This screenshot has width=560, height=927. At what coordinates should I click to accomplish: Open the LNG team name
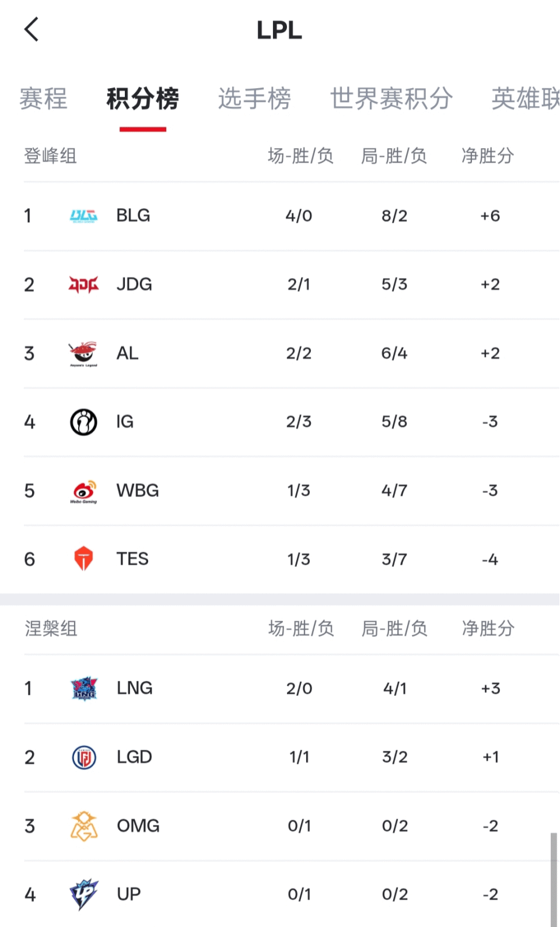(134, 688)
